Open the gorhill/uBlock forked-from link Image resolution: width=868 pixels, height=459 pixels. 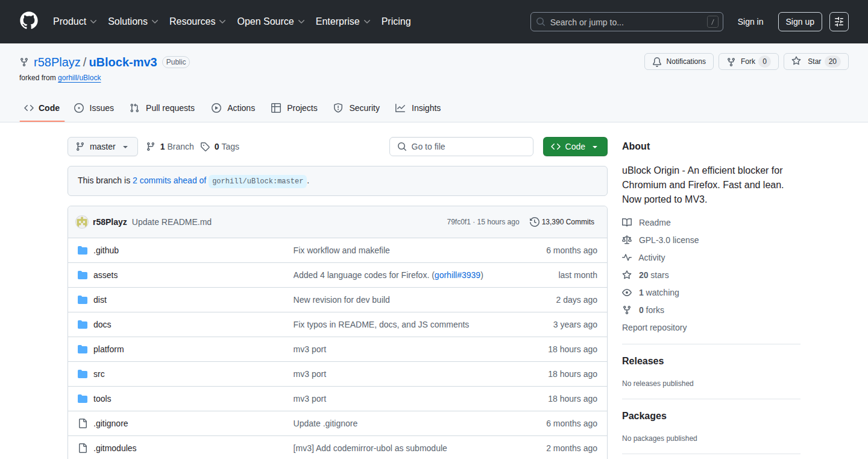80,78
